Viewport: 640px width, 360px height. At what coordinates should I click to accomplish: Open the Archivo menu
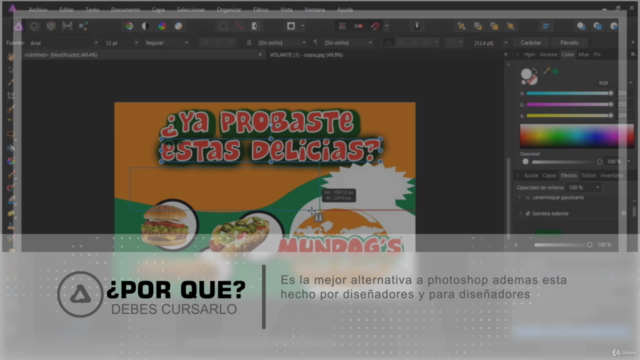tap(38, 9)
